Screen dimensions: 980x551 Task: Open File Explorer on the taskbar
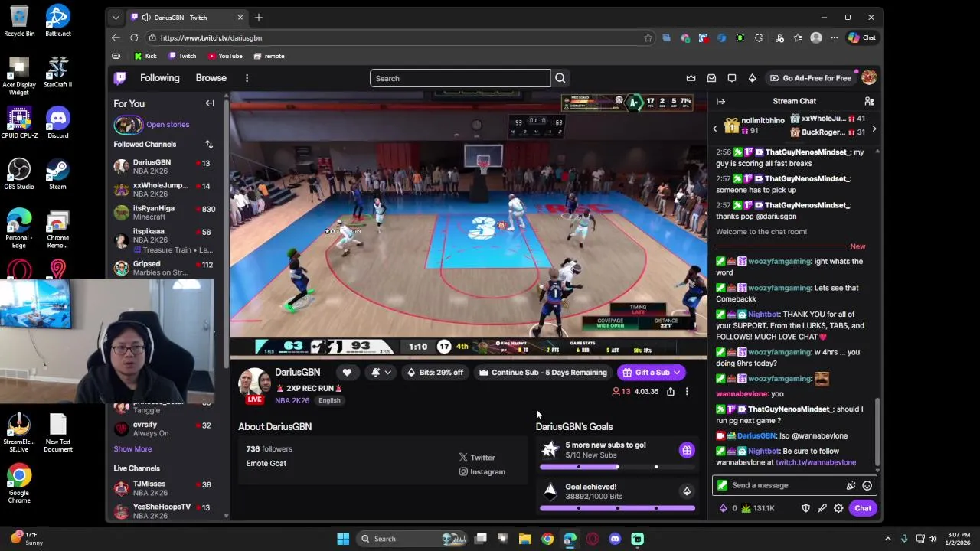click(x=525, y=539)
